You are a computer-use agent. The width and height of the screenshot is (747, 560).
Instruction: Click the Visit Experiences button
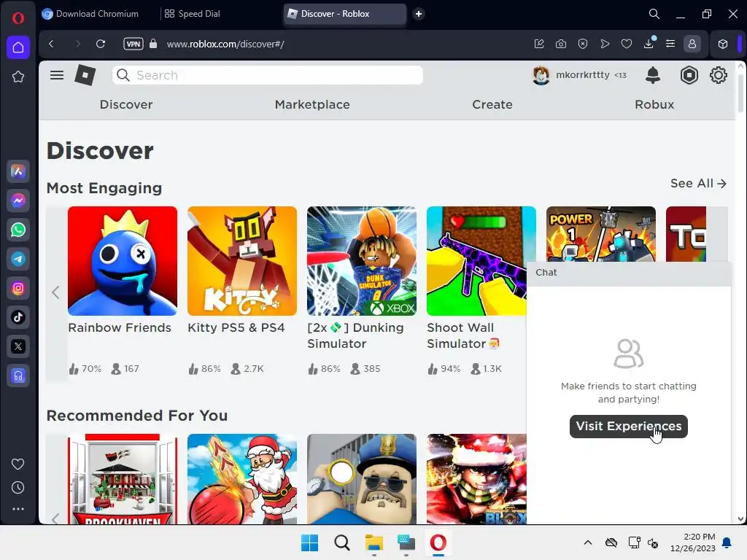click(628, 426)
